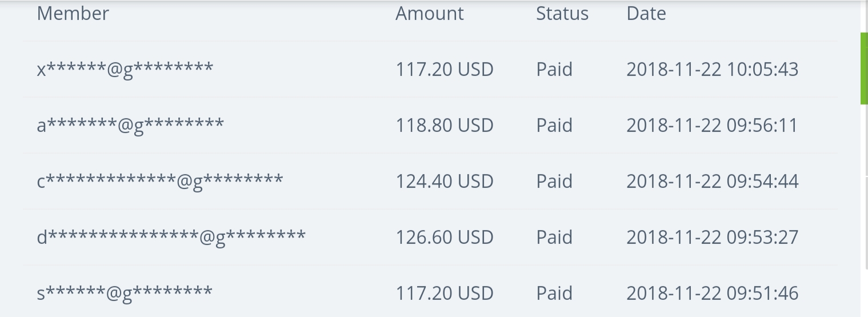This screenshot has width=868, height=317.
Task: Click the date 2018-11-22 09:54:44
Action: coord(712,182)
